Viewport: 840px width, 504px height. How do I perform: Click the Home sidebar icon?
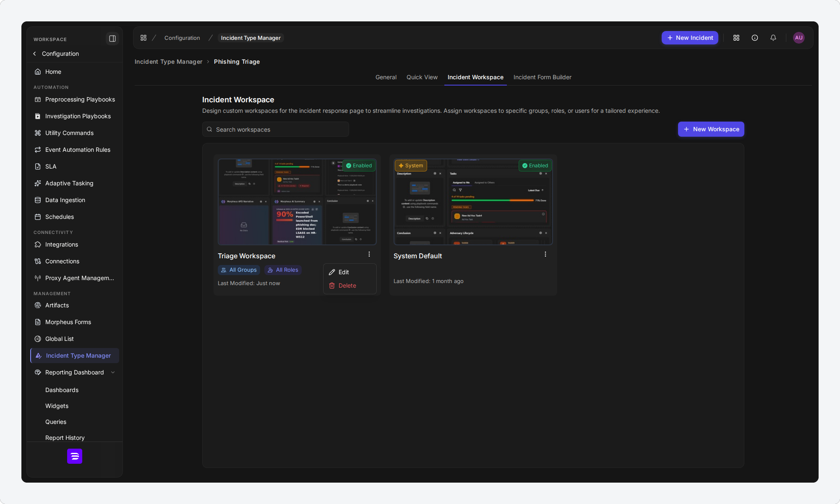pyautogui.click(x=38, y=72)
